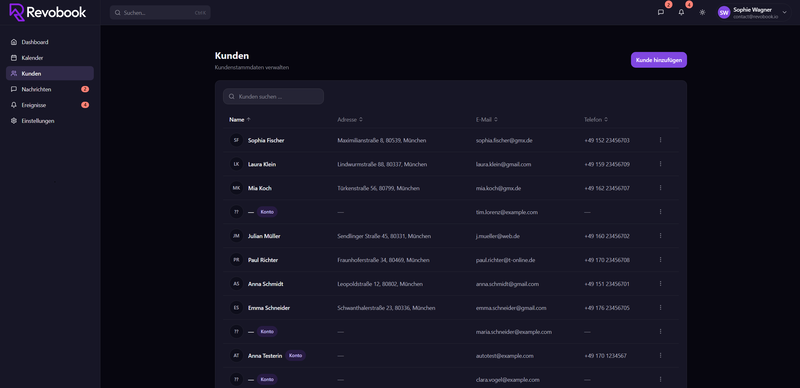Click the name Sophia Fischer
Viewport: 800px width, 388px height.
coord(266,140)
